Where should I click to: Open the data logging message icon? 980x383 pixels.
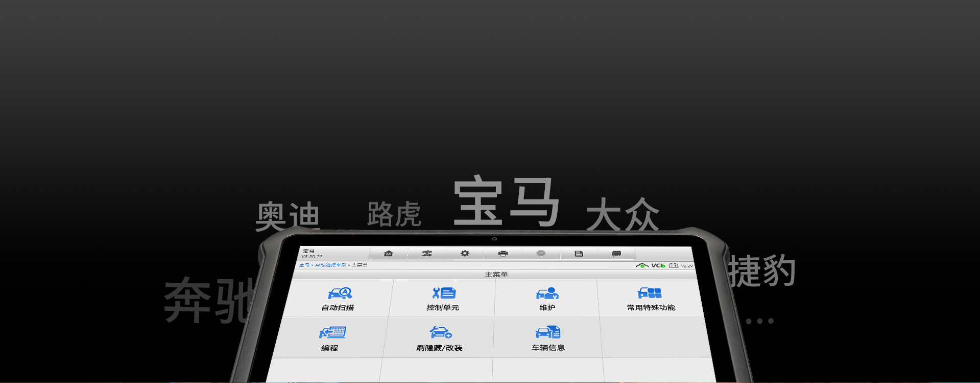(616, 254)
